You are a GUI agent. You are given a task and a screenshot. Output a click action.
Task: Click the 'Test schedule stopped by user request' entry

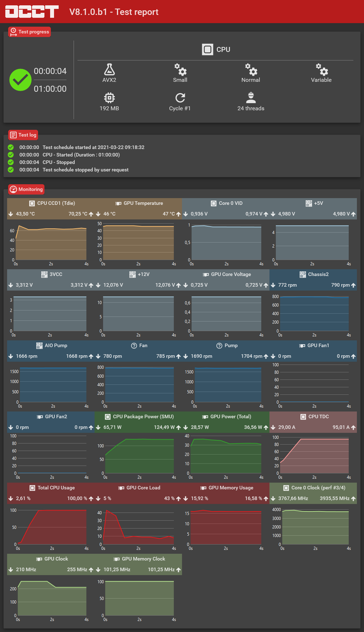pos(85,170)
